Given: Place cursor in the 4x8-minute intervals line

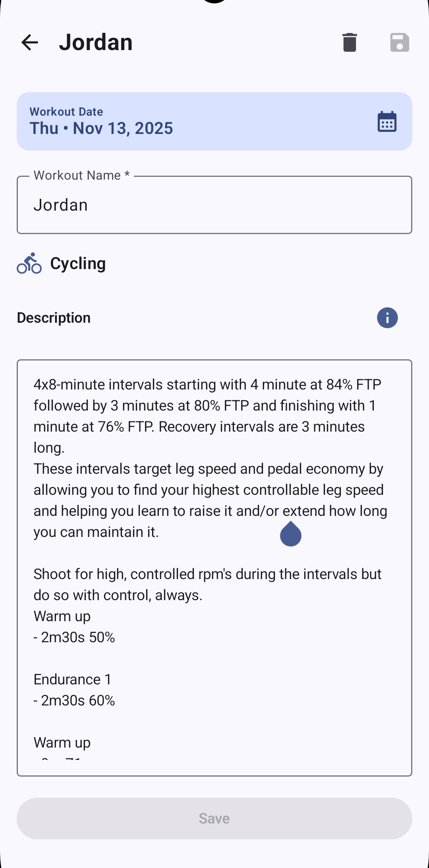Looking at the screenshot, I should click(207, 385).
